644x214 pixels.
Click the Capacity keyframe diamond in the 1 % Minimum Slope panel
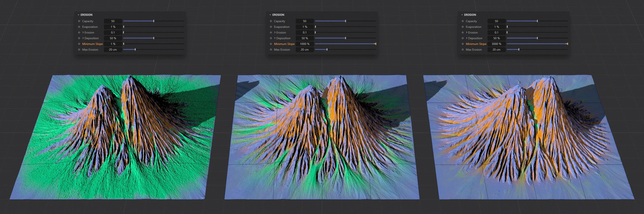(79, 21)
